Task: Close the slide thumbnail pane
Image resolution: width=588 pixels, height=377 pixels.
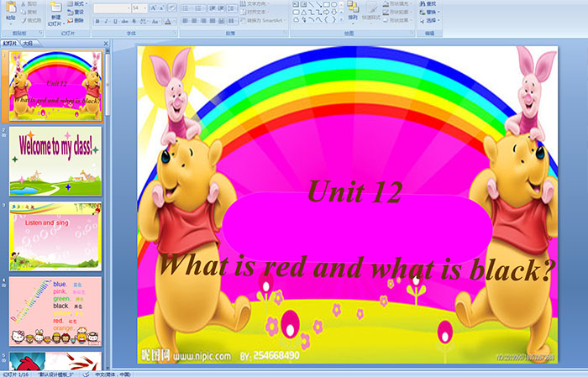Action: click(x=106, y=44)
